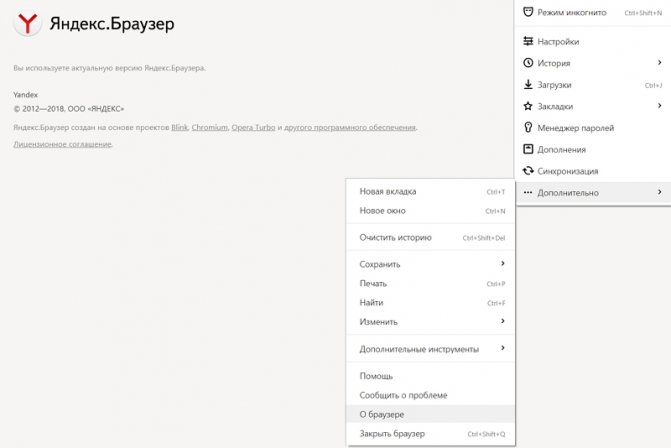Click the downloads arrow icon

tap(528, 84)
